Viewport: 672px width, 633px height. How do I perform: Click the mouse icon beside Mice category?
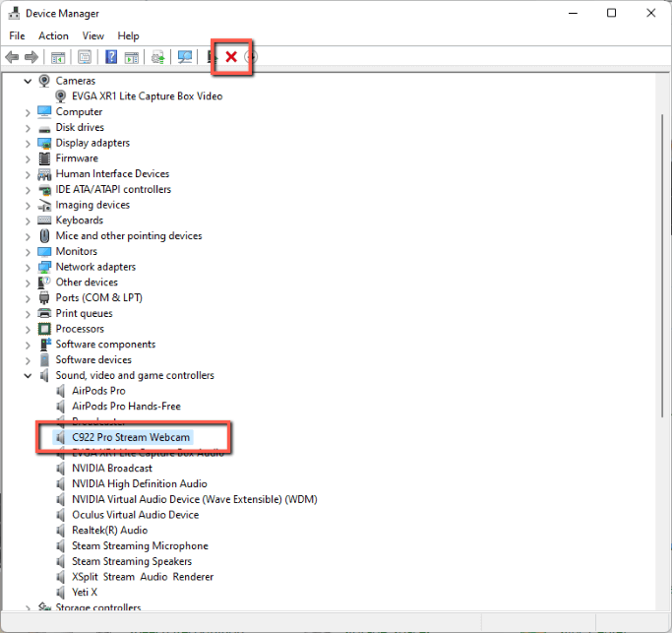44,236
